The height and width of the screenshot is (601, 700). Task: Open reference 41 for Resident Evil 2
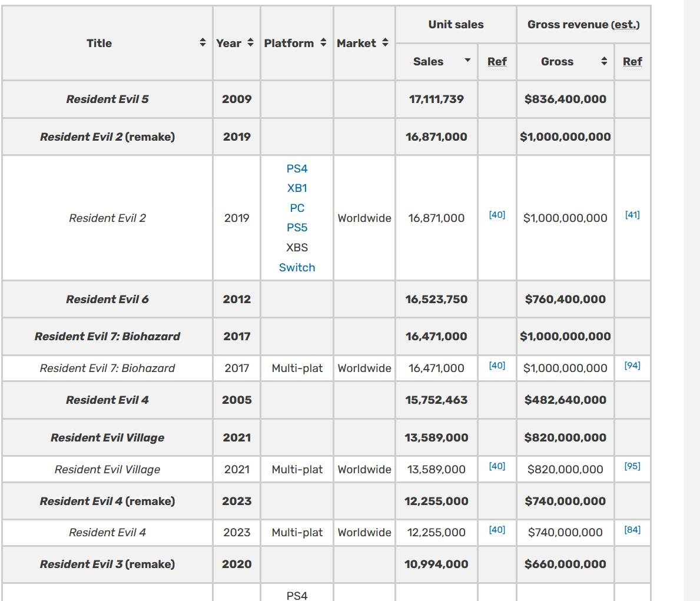pos(632,215)
